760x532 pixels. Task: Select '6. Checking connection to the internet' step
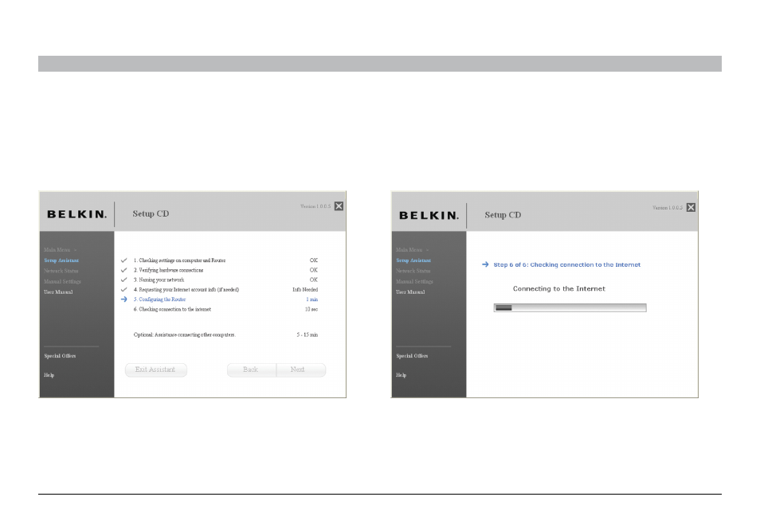(172, 309)
